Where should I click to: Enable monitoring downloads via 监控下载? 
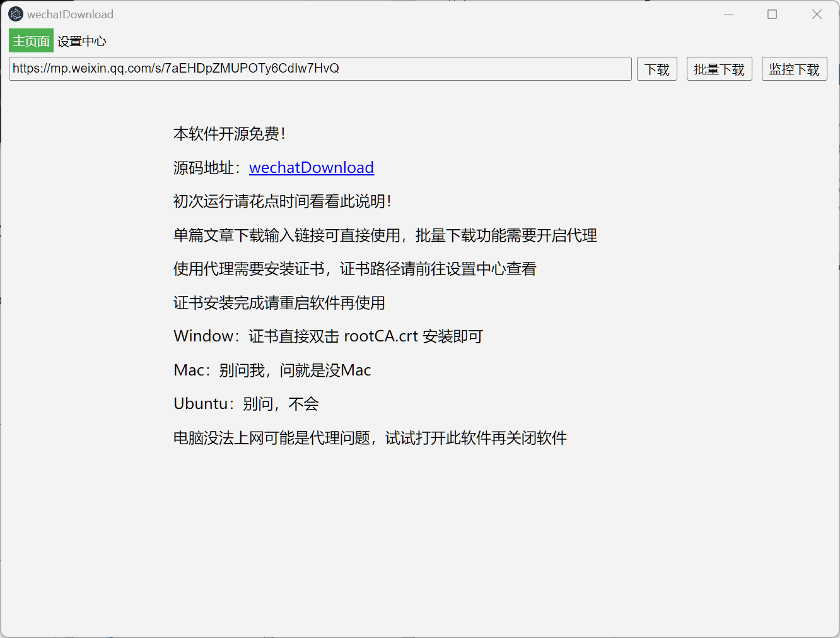tap(794, 69)
